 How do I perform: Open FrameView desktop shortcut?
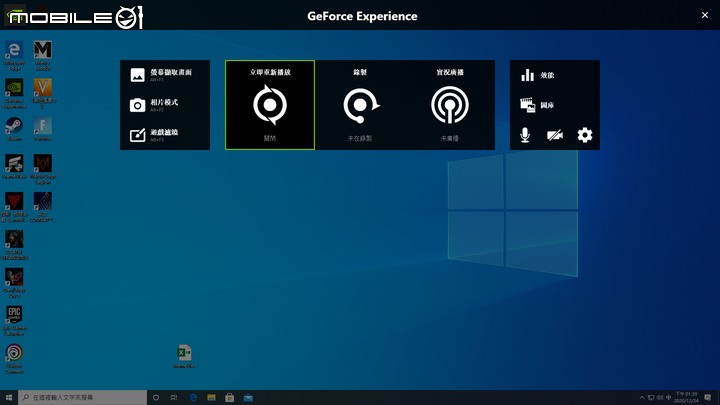click(14, 167)
